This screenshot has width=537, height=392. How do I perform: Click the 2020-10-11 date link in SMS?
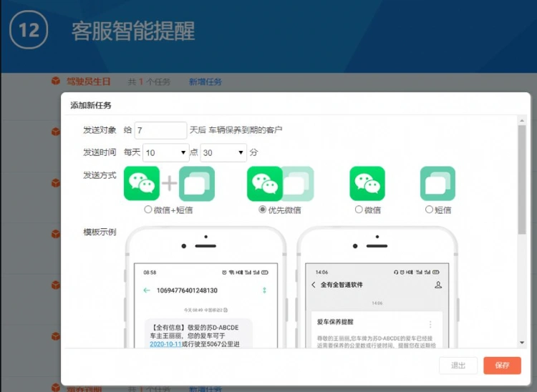[165, 344]
